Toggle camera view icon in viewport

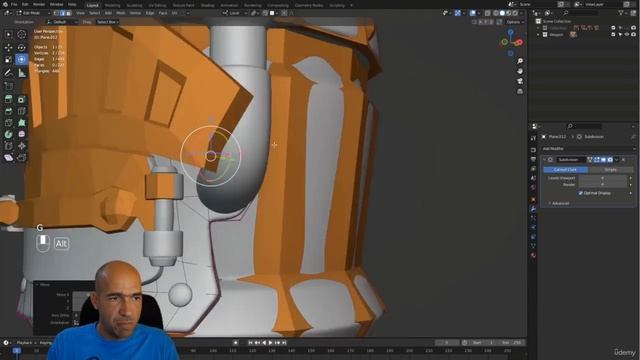520,81
